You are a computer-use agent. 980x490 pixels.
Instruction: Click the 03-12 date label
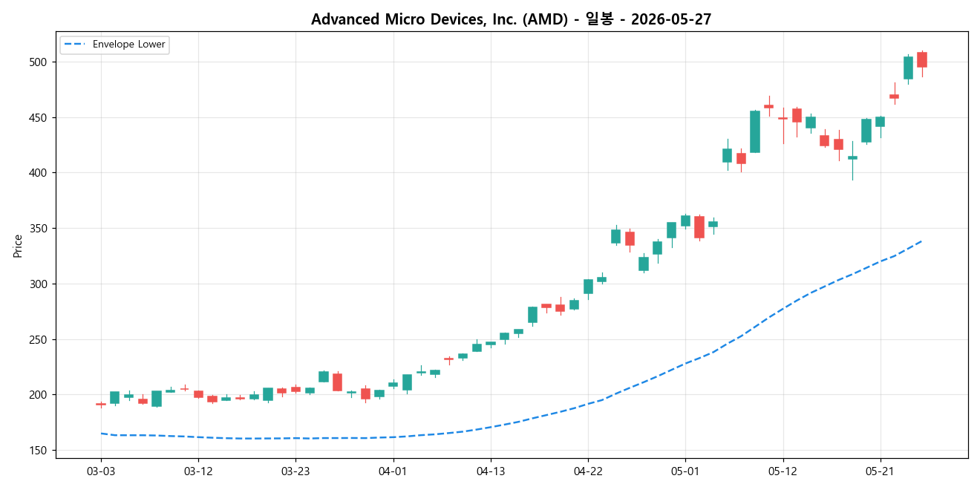click(x=198, y=471)
